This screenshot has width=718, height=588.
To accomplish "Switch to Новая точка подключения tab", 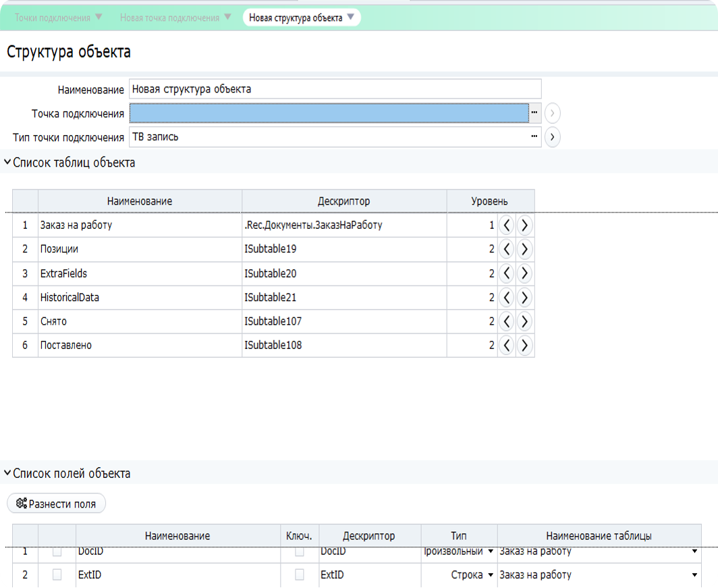I will pyautogui.click(x=169, y=18).
